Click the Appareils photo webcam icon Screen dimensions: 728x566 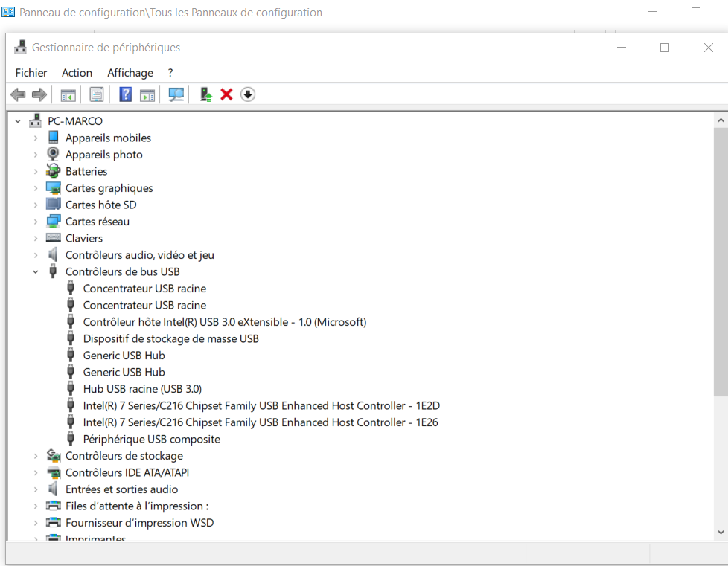[54, 154]
